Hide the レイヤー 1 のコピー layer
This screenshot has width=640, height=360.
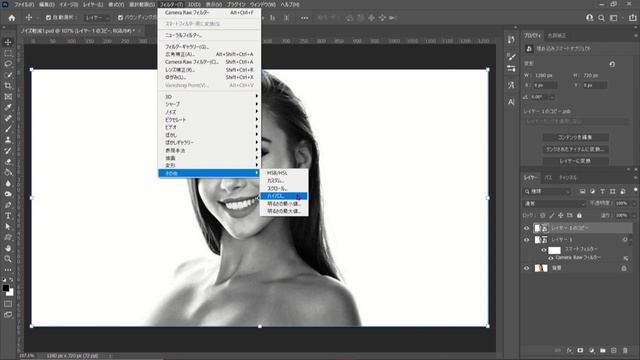pyautogui.click(x=527, y=228)
